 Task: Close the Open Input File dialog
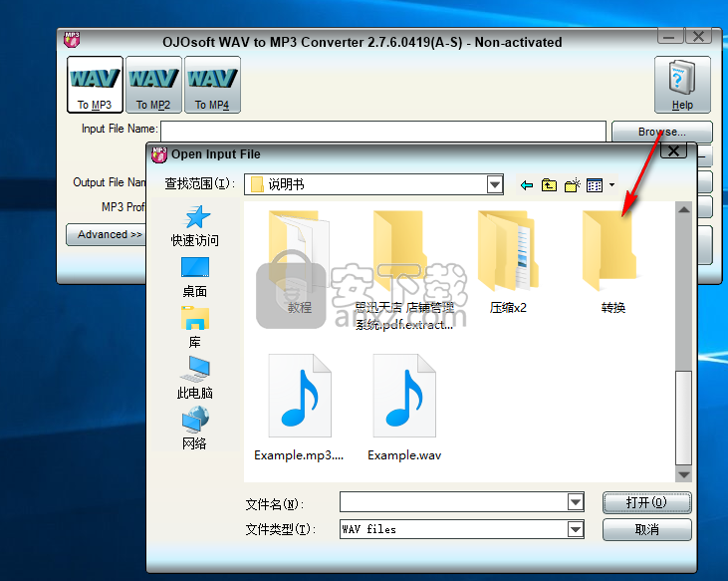(673, 150)
